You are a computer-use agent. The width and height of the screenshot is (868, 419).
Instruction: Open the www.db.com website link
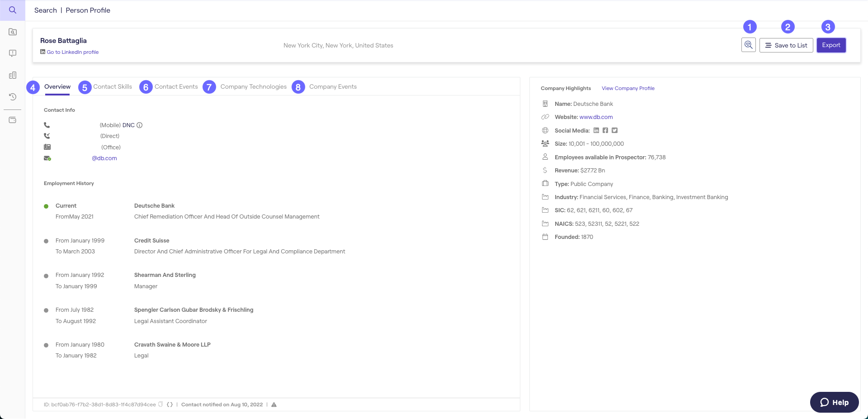tap(596, 117)
